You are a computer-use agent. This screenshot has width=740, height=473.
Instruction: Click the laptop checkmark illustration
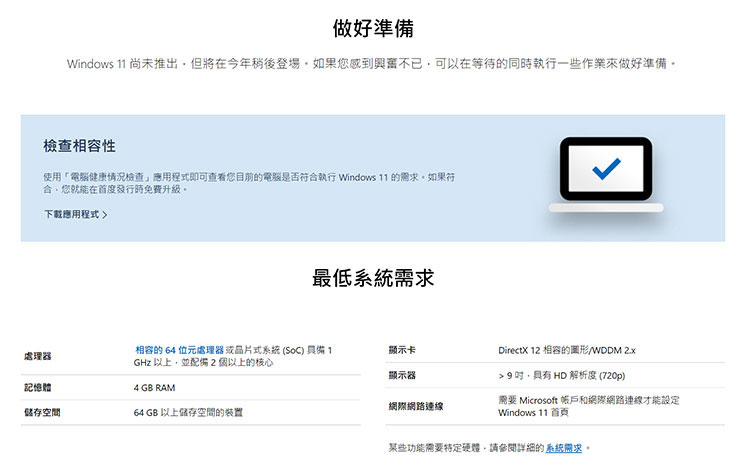[x=606, y=175]
